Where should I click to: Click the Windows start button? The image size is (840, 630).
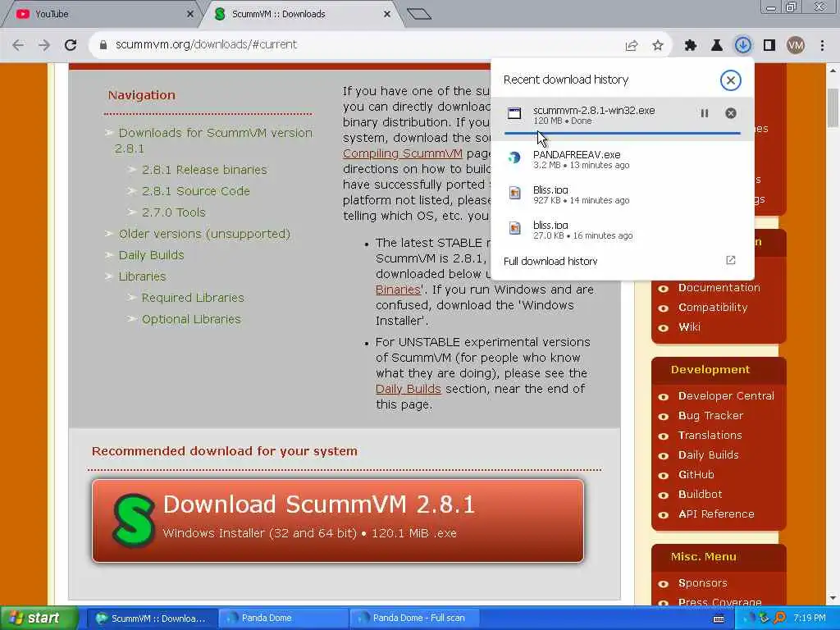[39, 619]
